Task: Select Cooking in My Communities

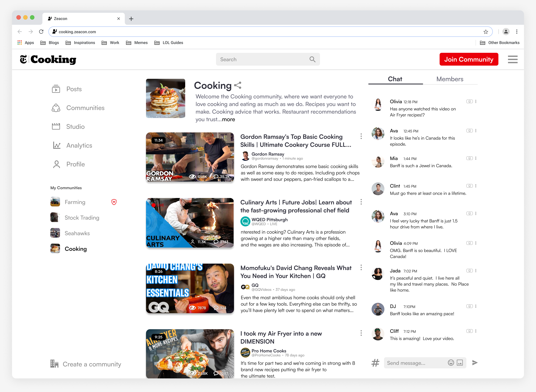Action: tap(69, 249)
